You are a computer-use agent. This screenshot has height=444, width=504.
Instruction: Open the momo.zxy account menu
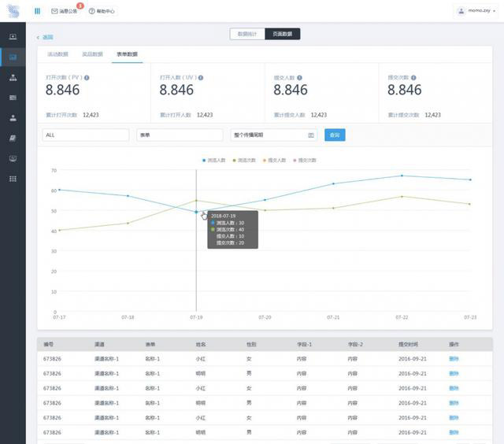click(x=477, y=11)
